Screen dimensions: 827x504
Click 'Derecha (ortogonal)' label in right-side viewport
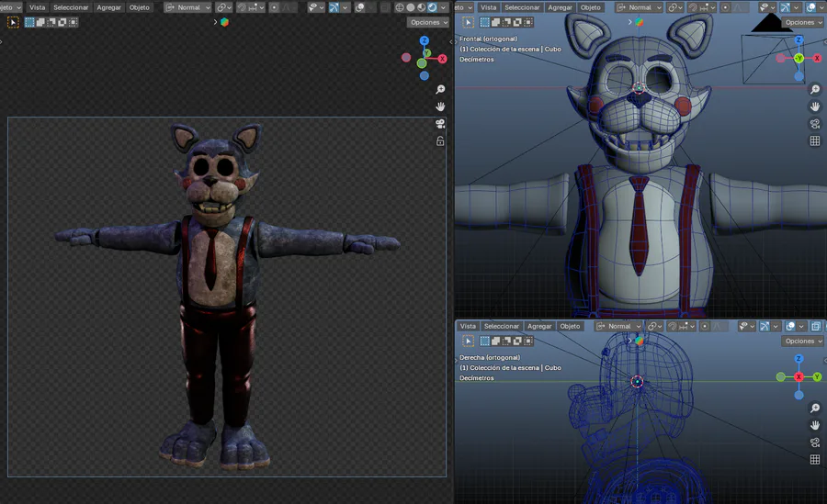click(490, 357)
